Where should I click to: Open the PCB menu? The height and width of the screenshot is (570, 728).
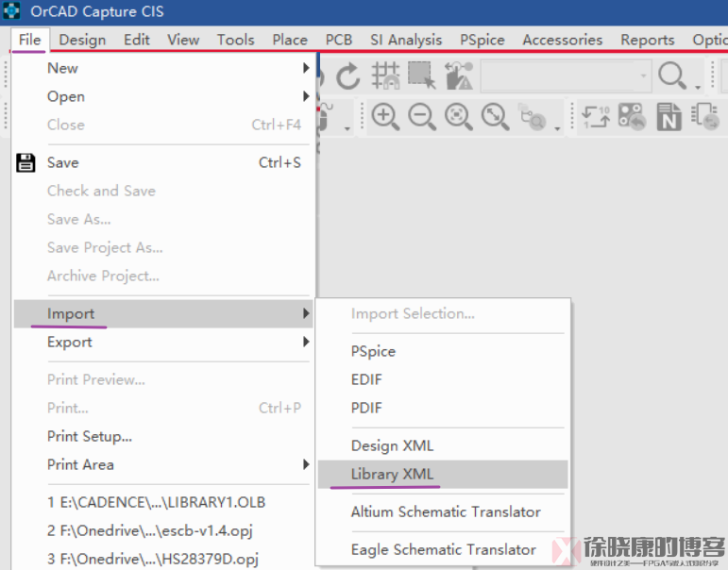click(x=338, y=40)
